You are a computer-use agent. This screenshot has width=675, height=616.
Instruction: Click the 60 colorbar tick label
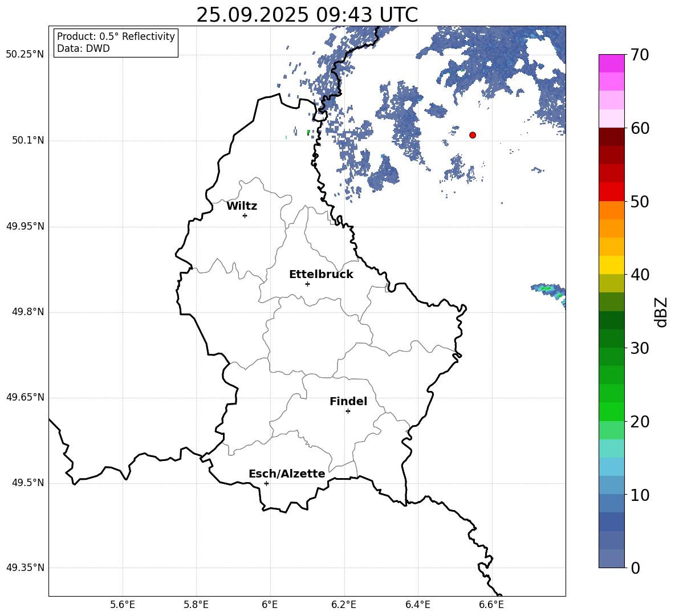[x=640, y=128]
